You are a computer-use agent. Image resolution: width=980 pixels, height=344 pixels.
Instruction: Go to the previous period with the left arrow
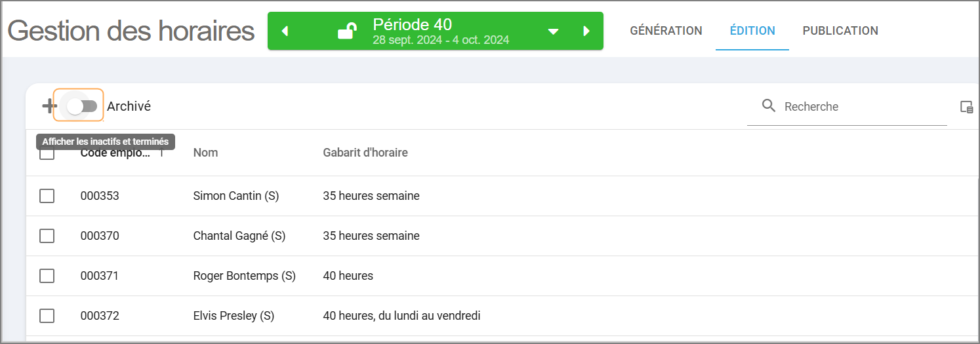coord(285,31)
